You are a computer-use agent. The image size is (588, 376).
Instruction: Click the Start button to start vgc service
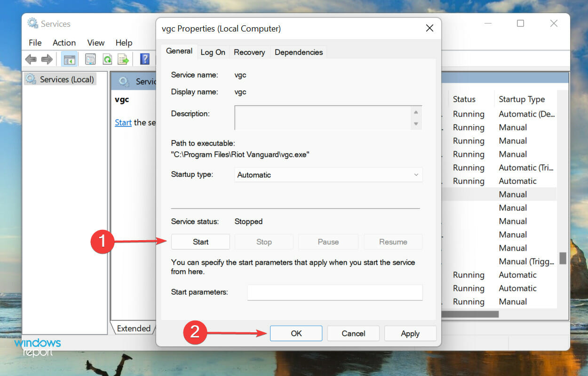pyautogui.click(x=200, y=242)
